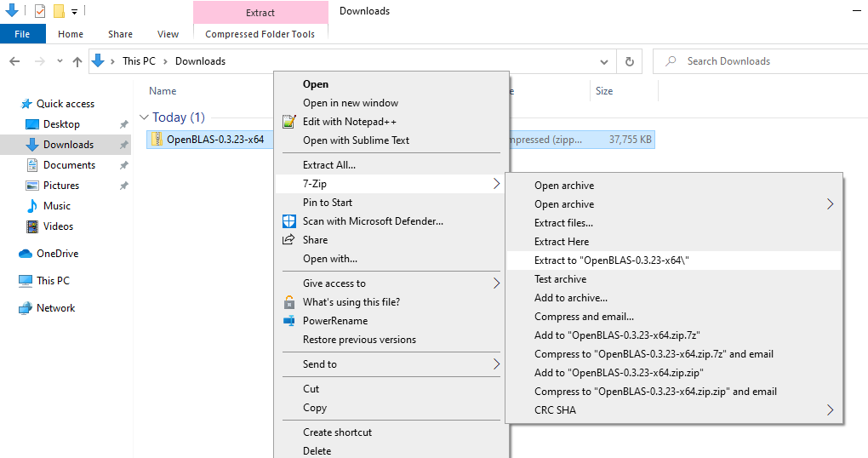This screenshot has height=458, width=868.
Task: Select Cut in context menu
Action: point(391,389)
